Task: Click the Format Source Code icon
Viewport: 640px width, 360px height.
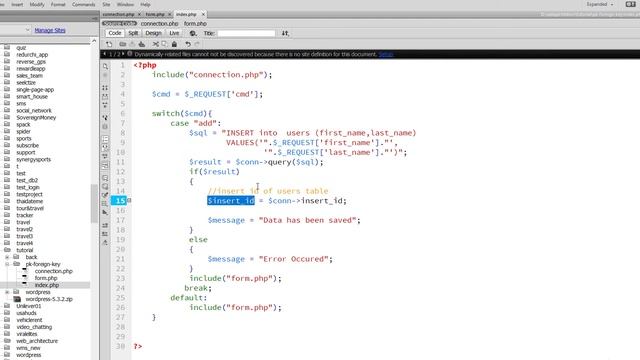Action: [105, 242]
